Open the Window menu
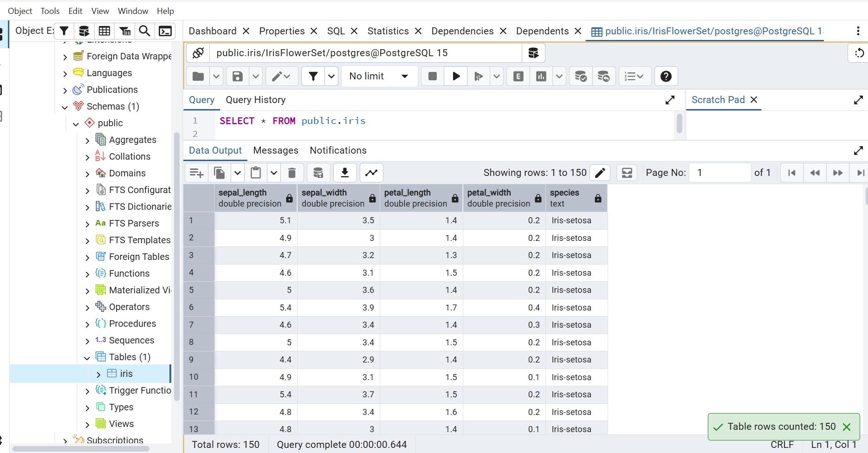 coord(133,11)
